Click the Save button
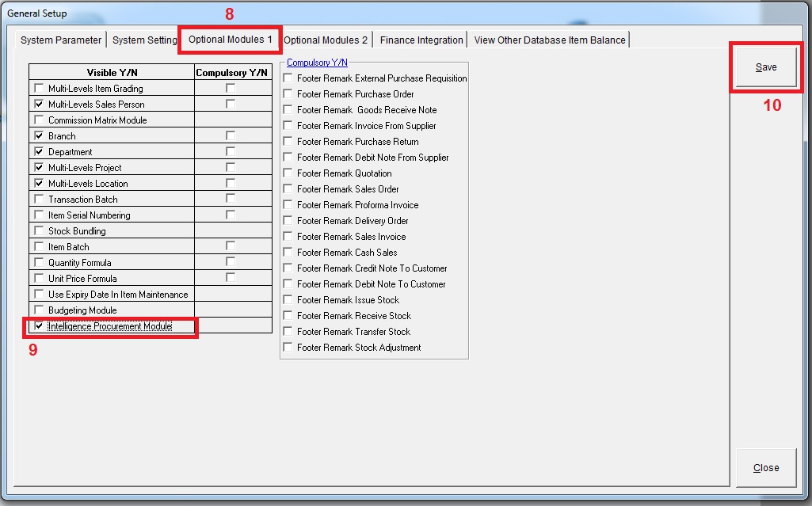The height and width of the screenshot is (506, 812). (766, 67)
